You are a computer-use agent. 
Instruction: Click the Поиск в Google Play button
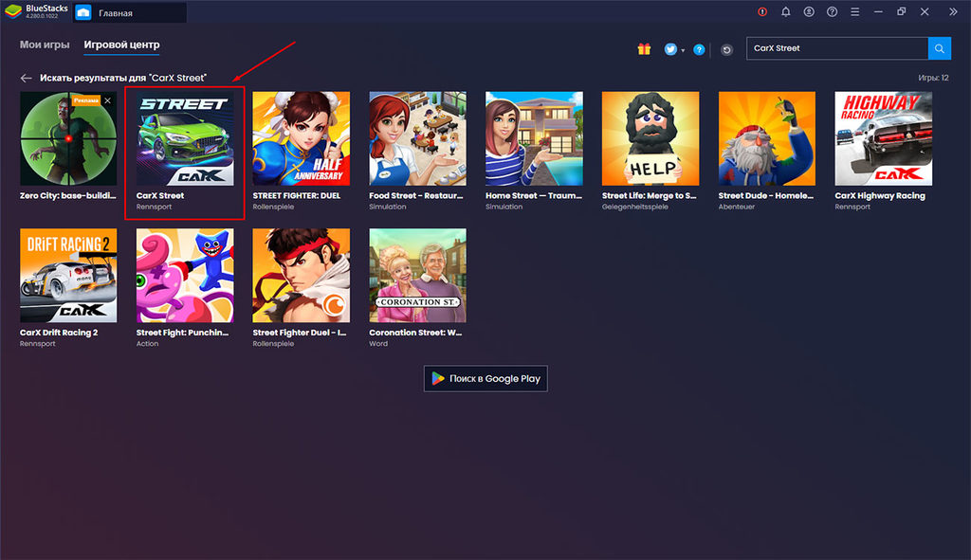(x=485, y=379)
